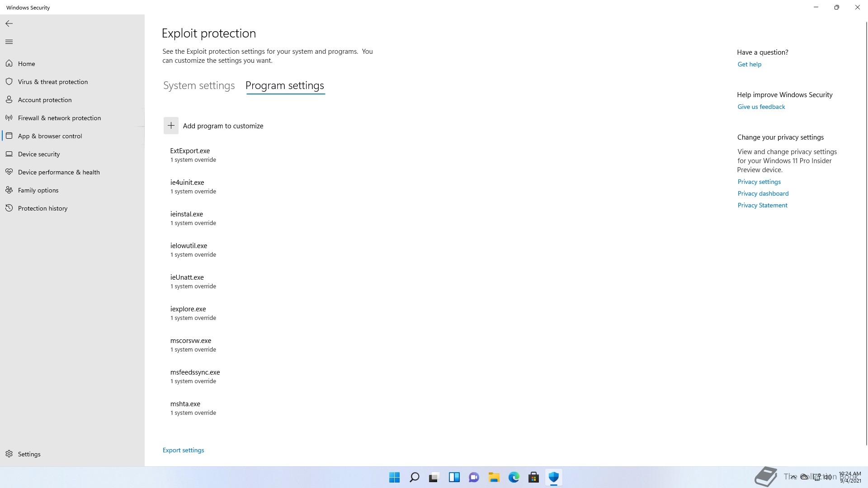Open Firewall & network protection icon

point(9,118)
